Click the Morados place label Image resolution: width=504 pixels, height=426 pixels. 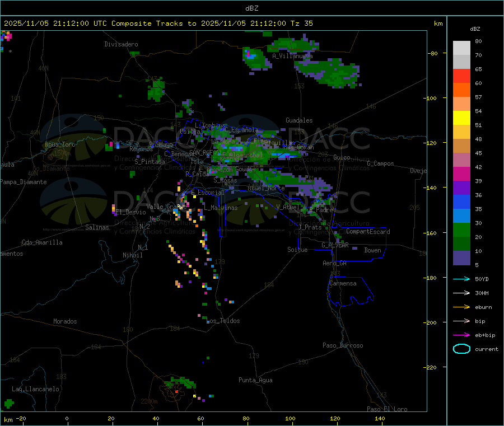click(65, 321)
